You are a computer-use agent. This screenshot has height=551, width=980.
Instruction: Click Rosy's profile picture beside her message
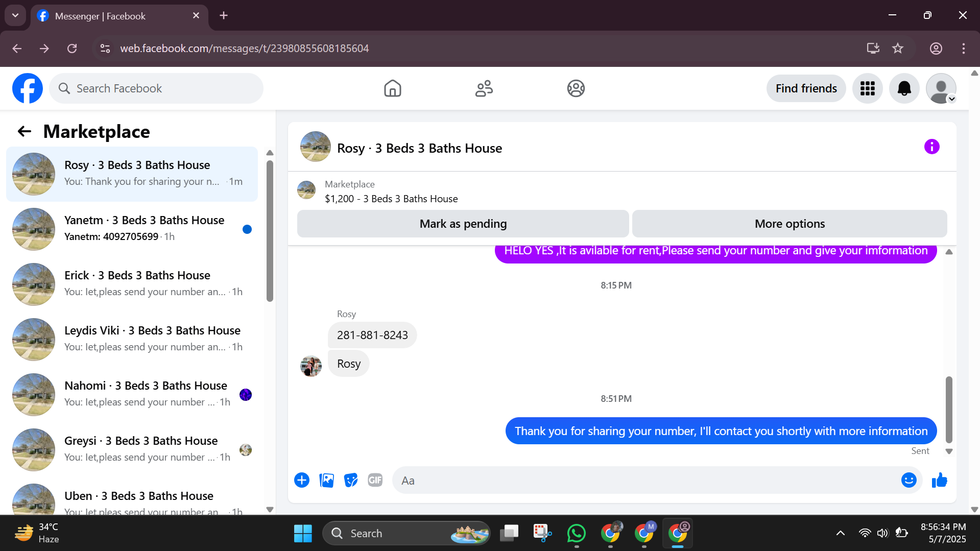pos(310,366)
